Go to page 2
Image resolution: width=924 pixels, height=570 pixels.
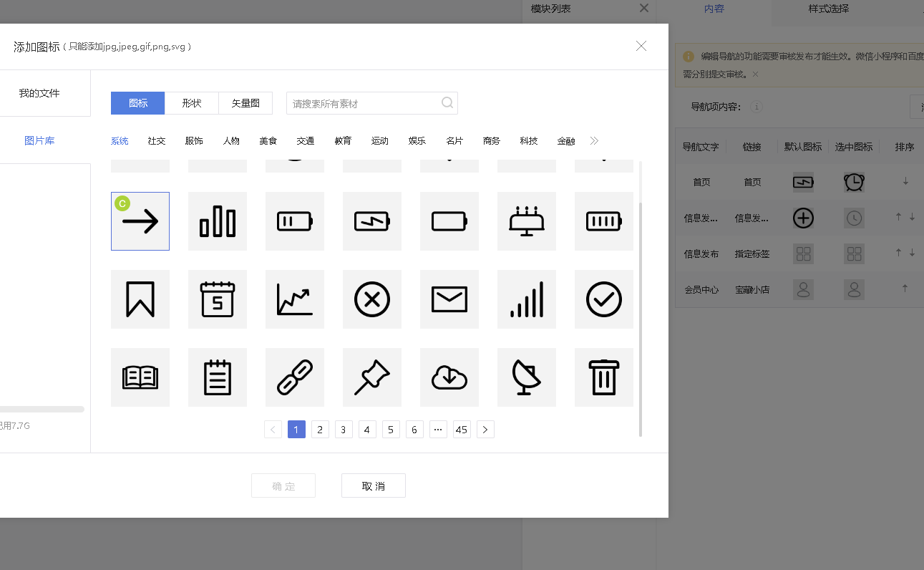pos(320,430)
